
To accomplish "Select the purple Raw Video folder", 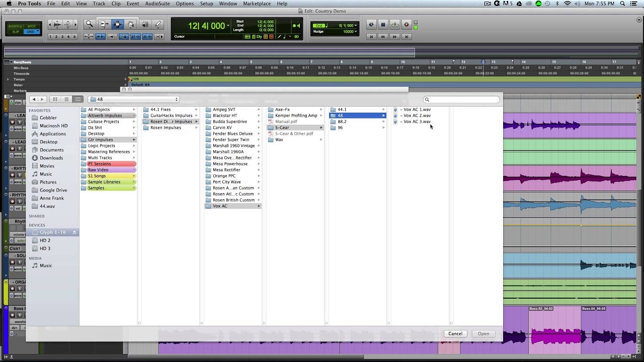I will [108, 170].
